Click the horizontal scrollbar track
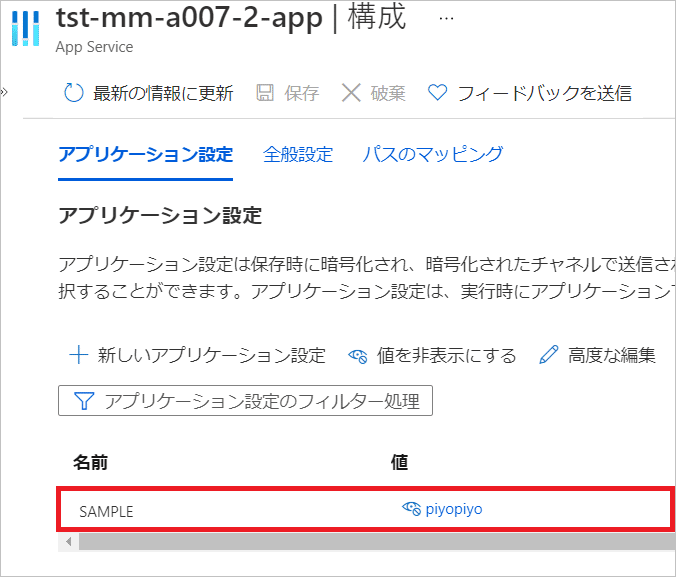Image resolution: width=676 pixels, height=577 pixels. pyautogui.click(x=377, y=542)
